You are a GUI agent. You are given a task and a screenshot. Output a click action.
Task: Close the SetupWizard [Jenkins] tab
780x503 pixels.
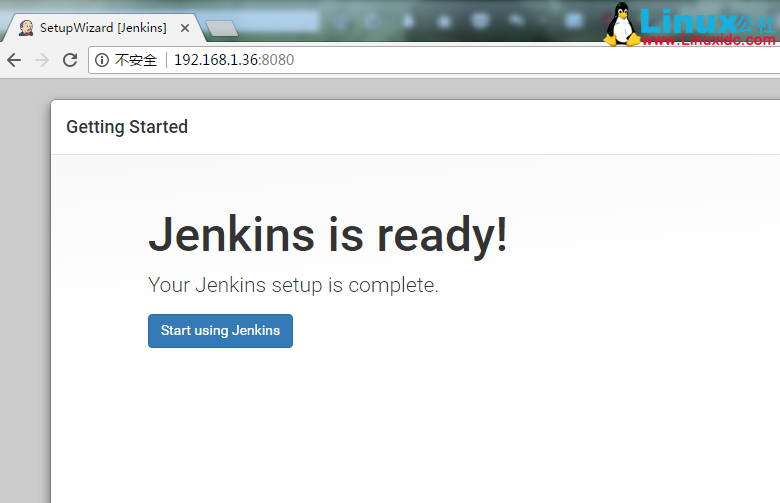[185, 28]
